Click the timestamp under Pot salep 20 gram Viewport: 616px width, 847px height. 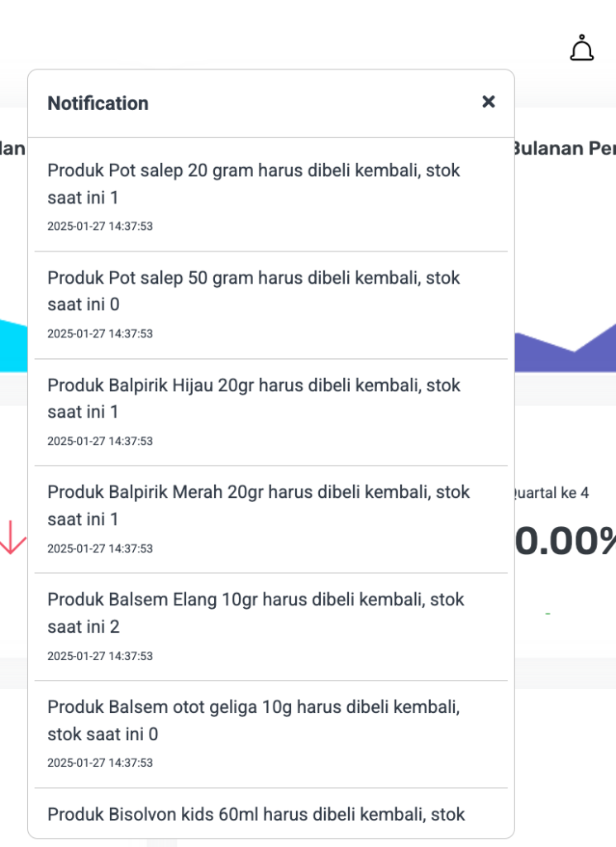click(100, 226)
